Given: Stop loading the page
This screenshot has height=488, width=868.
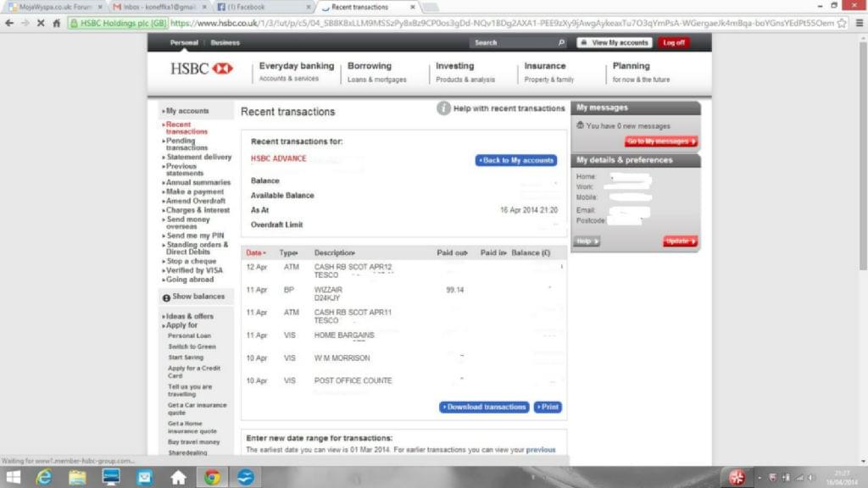Looking at the screenshot, I should pyautogui.click(x=41, y=23).
